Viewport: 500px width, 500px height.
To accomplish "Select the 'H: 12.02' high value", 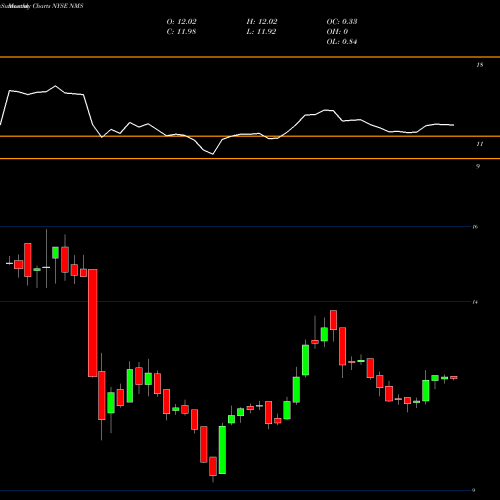I will [262, 22].
